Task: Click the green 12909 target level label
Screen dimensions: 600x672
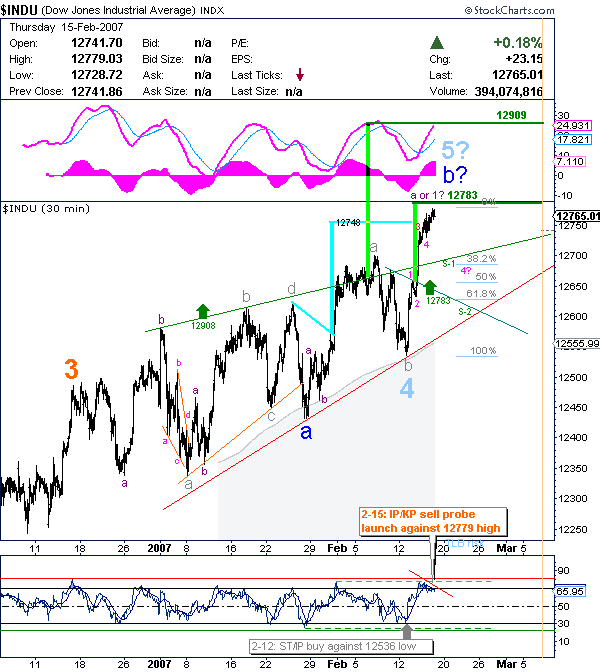Action: pyautogui.click(x=512, y=116)
